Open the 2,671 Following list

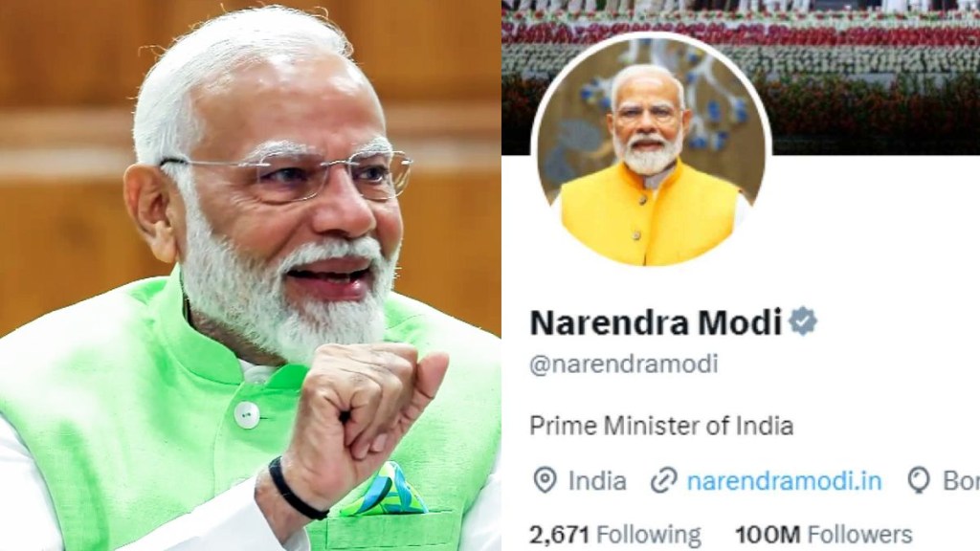[x=615, y=535]
